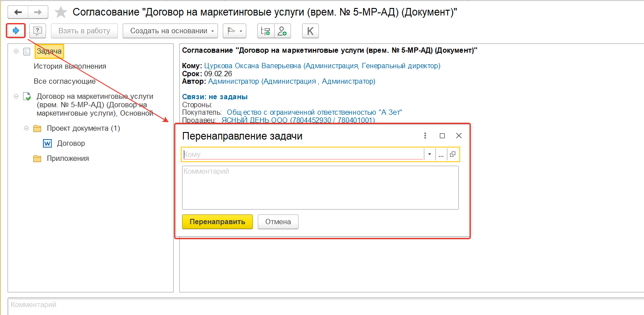Click the K toolbar button

(310, 31)
